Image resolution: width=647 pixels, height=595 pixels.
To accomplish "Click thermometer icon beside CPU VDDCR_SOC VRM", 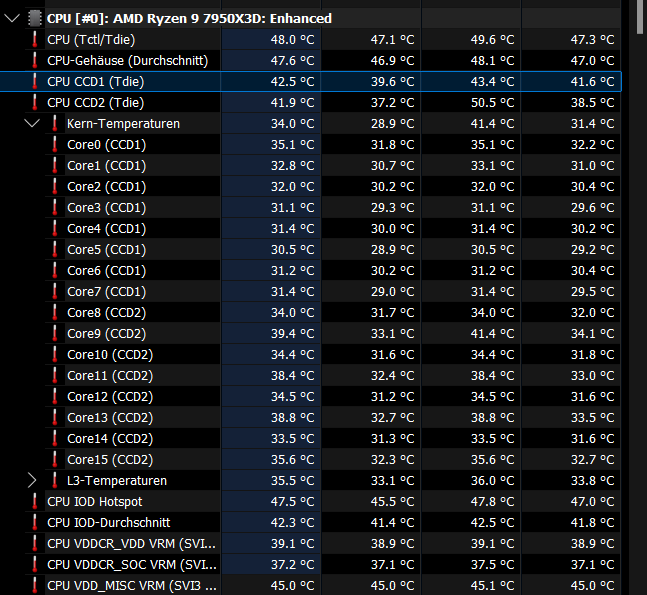I will pos(35,564).
